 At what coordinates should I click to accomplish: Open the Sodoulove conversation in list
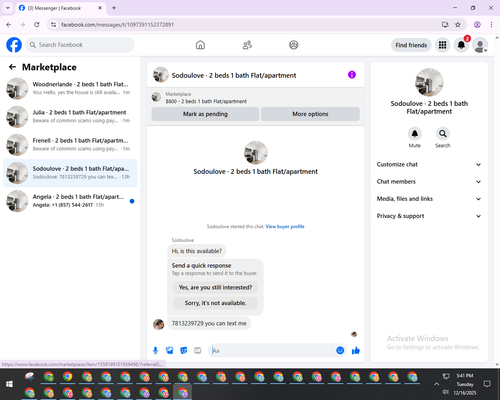pos(70,173)
